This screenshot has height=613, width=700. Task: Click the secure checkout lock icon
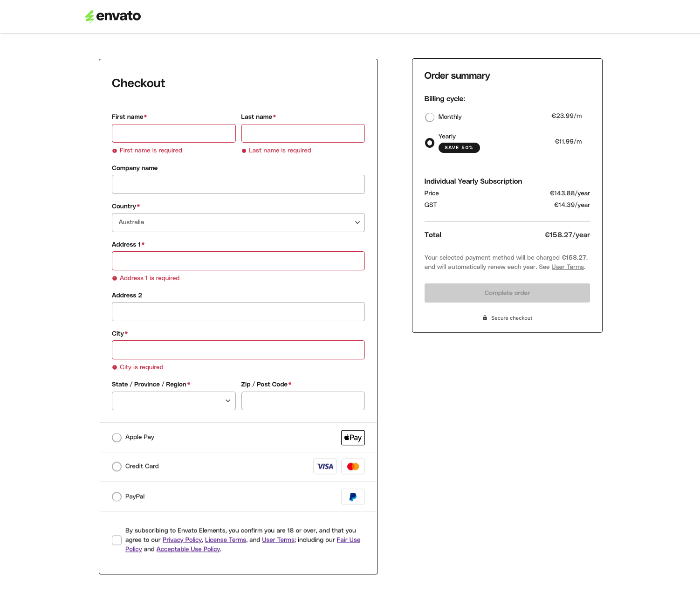click(x=485, y=318)
